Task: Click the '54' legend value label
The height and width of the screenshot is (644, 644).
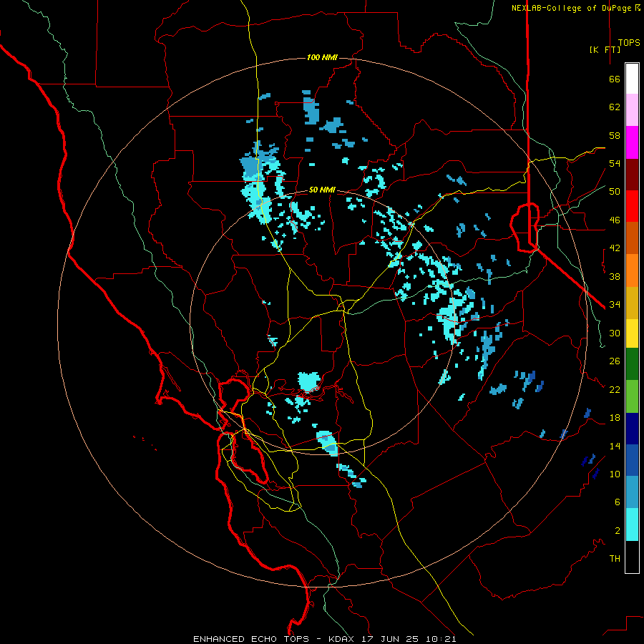Action: click(615, 163)
